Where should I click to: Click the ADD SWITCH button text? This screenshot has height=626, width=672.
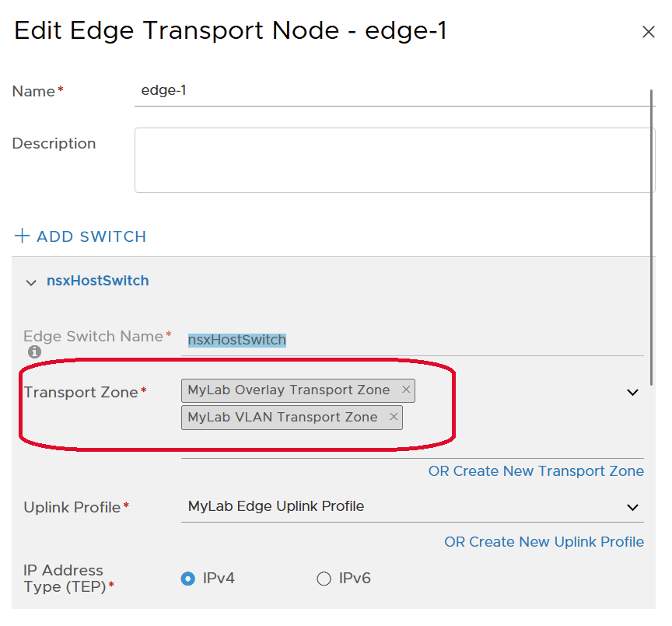tap(92, 236)
